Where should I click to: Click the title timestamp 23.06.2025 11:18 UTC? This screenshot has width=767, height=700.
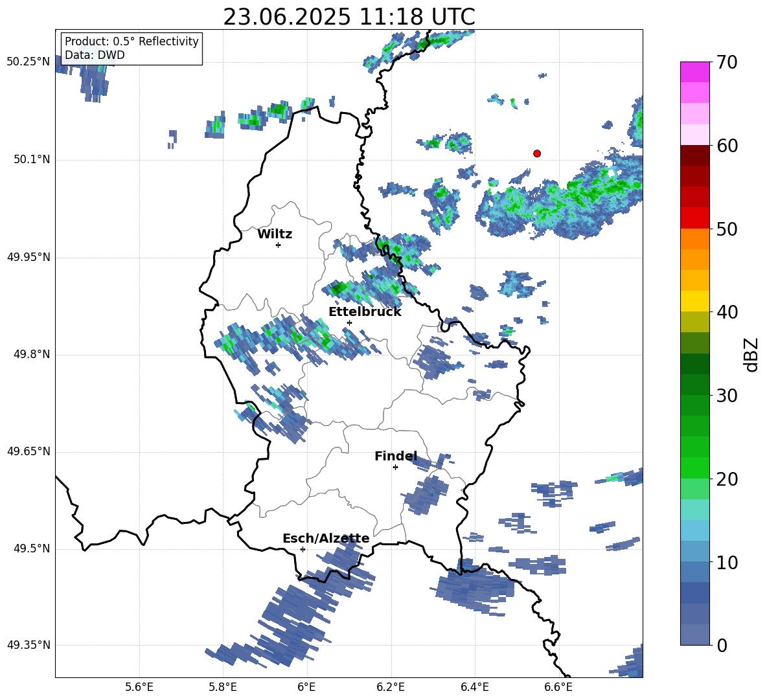(349, 17)
